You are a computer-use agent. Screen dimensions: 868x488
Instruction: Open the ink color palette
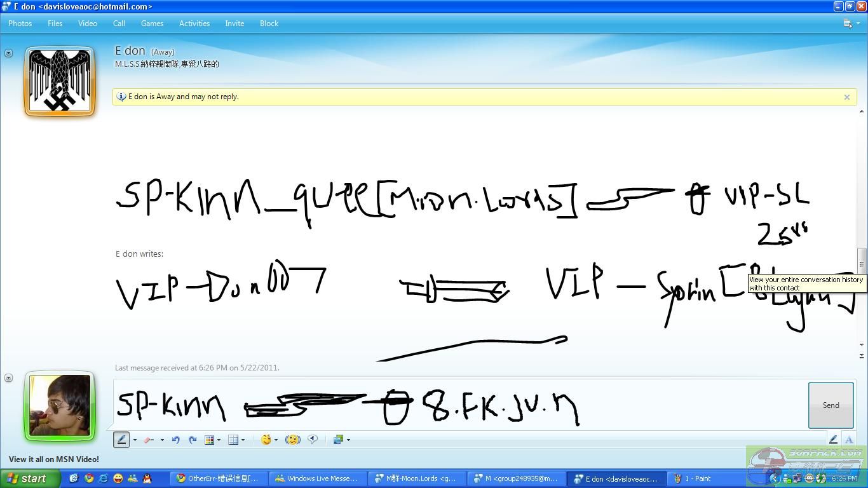(209, 440)
